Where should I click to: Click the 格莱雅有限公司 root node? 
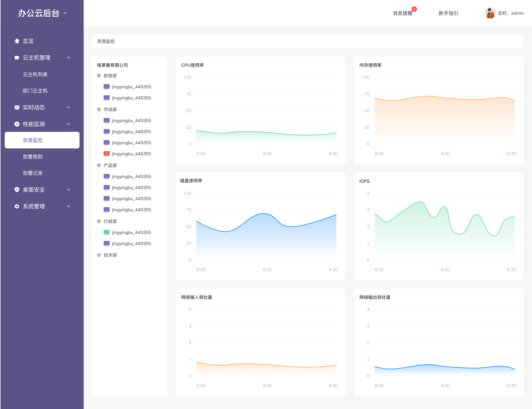click(x=112, y=65)
